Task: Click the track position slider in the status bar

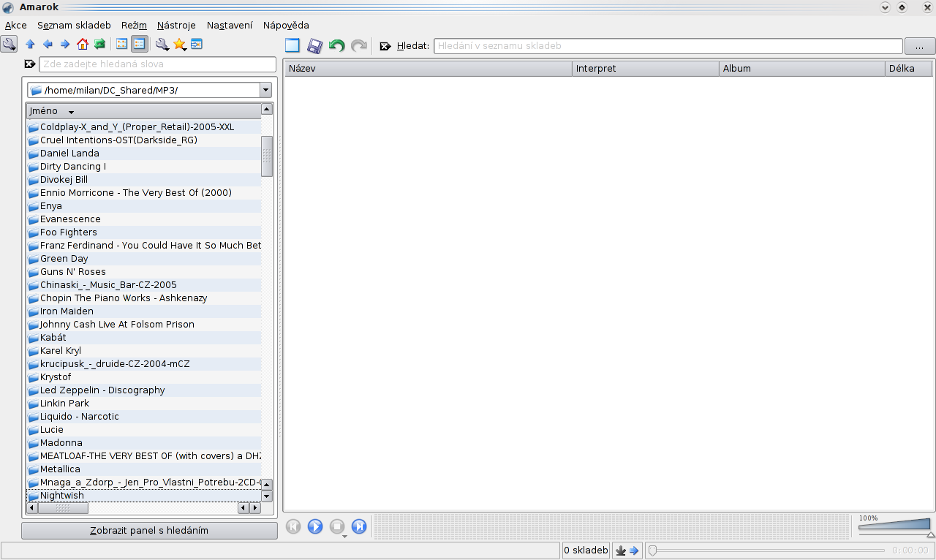Action: (x=768, y=550)
